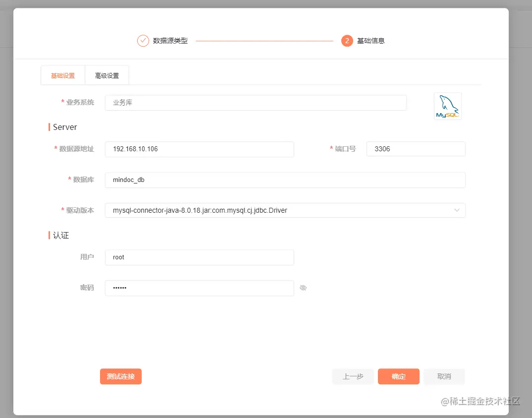Confirm with 确定 button
Viewport: 532px width, 418px height.
399,376
